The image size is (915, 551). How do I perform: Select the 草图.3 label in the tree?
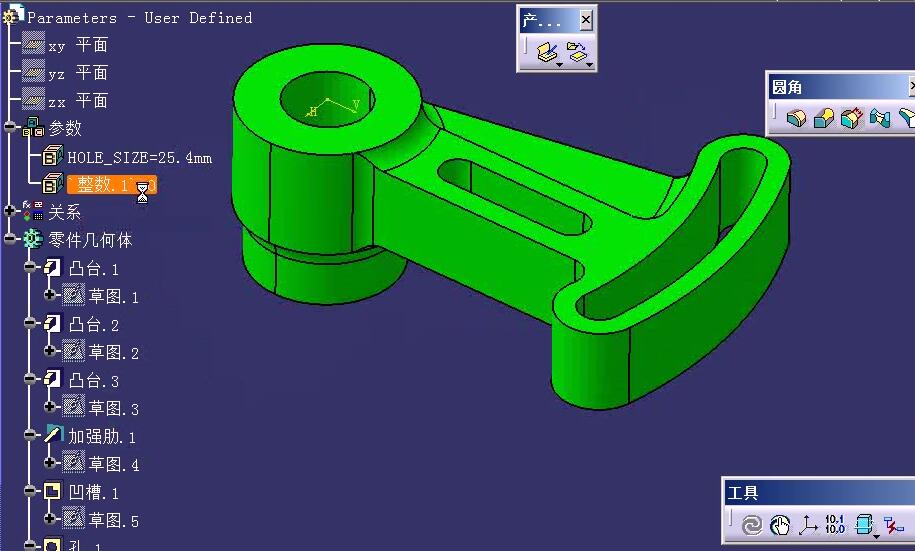tap(114, 408)
